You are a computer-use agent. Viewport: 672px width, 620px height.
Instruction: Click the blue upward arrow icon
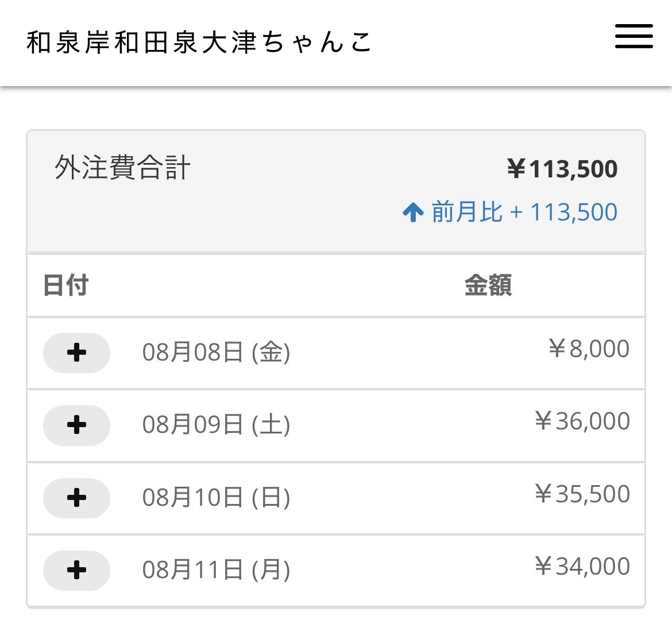[415, 212]
